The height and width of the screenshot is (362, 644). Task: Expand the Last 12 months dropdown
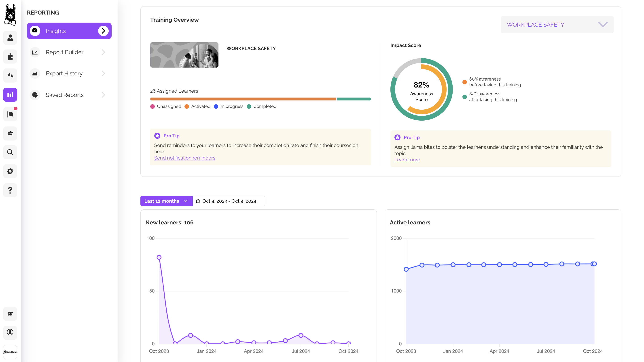tap(166, 201)
